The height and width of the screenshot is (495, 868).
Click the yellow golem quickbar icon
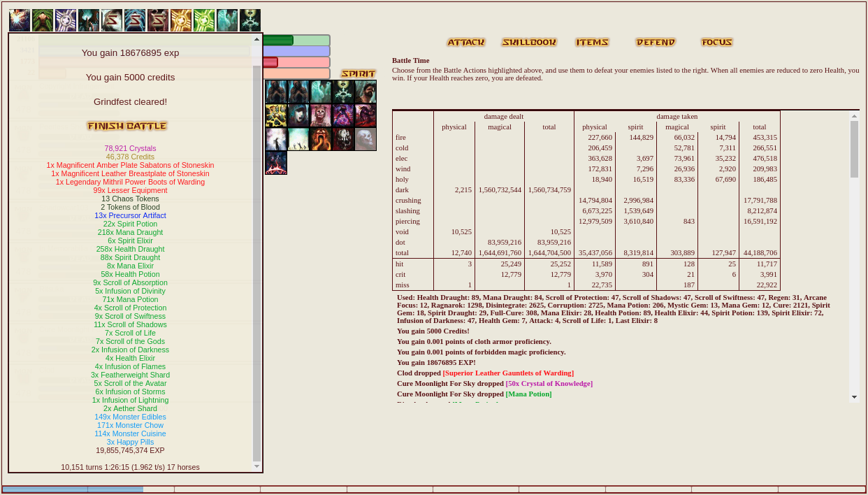(276, 115)
